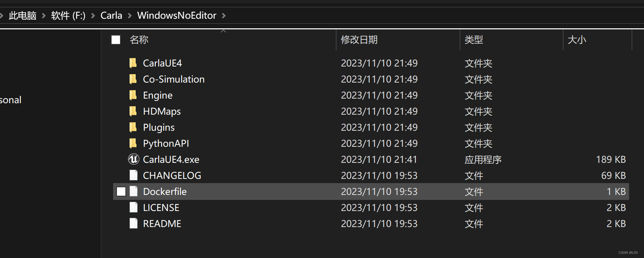Click the Engine folder icon
The height and width of the screenshot is (258, 644).
[133, 95]
